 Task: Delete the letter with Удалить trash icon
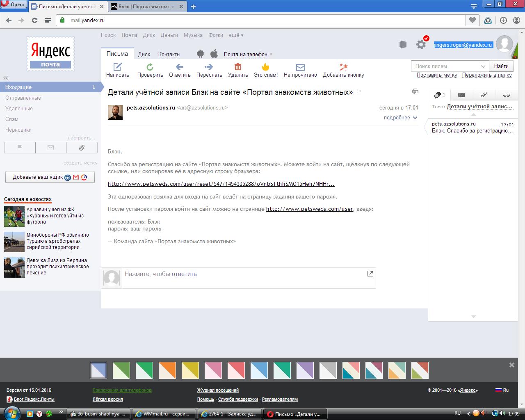(238, 67)
